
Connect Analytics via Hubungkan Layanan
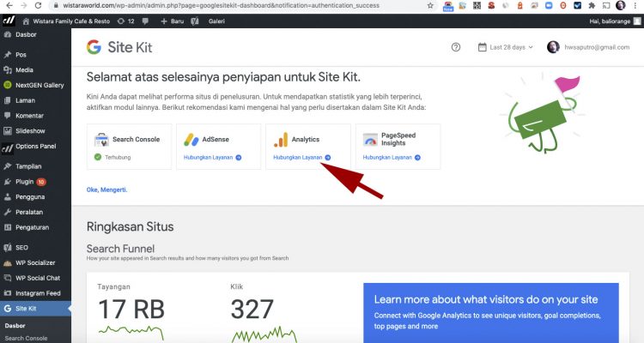click(302, 158)
